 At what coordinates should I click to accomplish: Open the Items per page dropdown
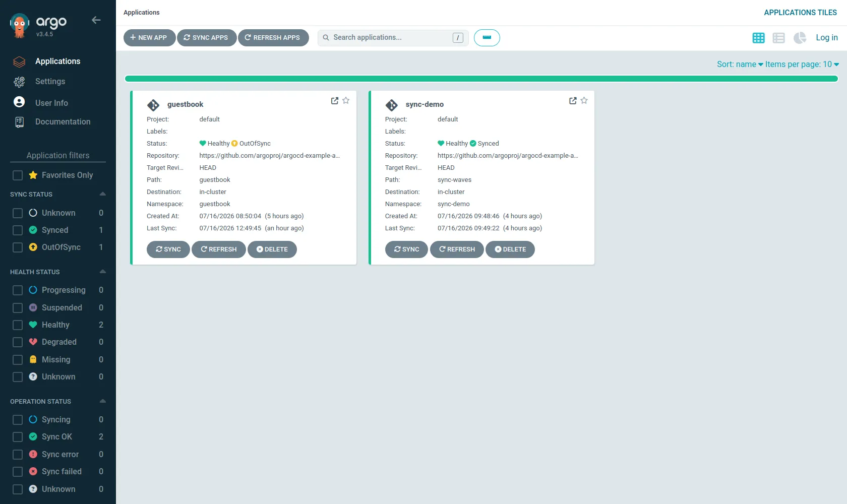click(x=802, y=65)
